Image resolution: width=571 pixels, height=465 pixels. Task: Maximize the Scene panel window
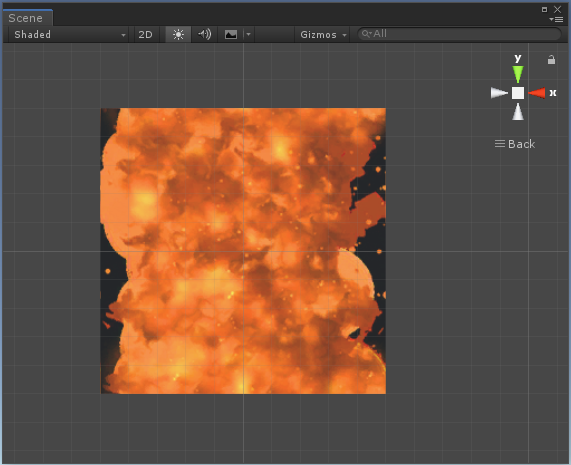coord(544,9)
